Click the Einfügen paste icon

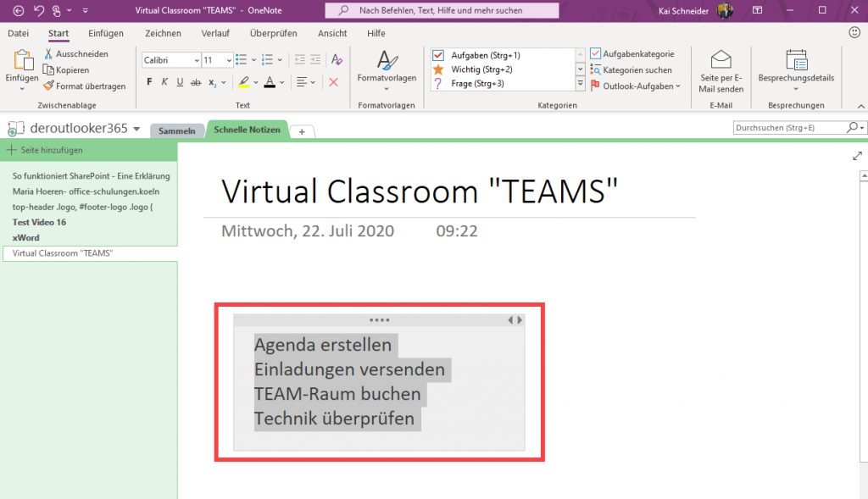pos(22,60)
